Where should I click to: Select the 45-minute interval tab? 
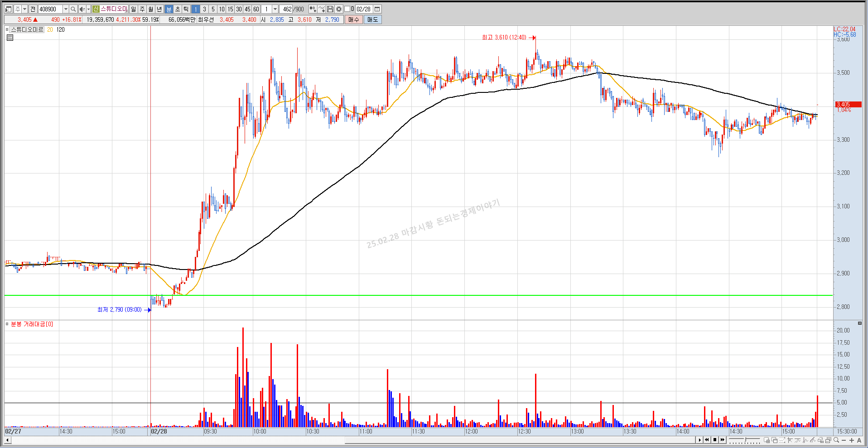point(247,9)
